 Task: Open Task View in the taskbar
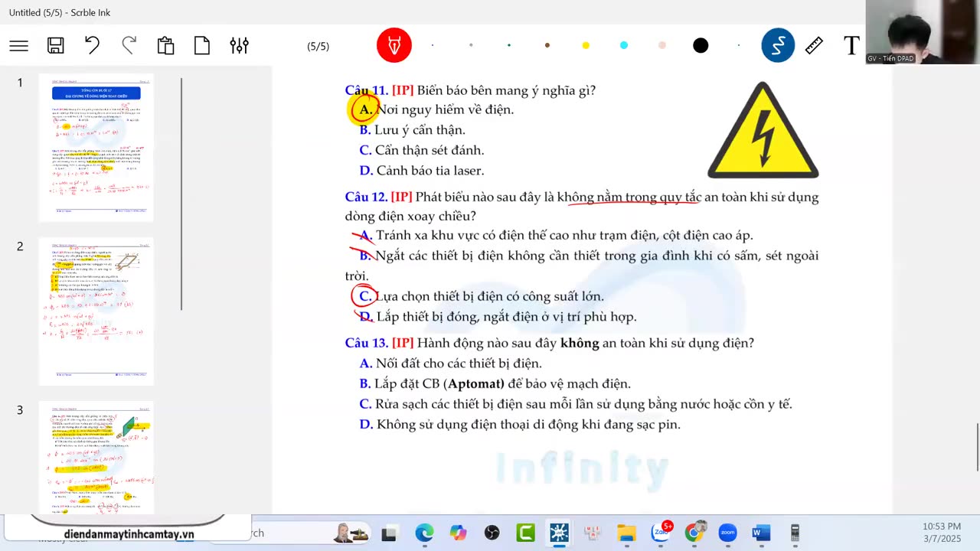[389, 533]
